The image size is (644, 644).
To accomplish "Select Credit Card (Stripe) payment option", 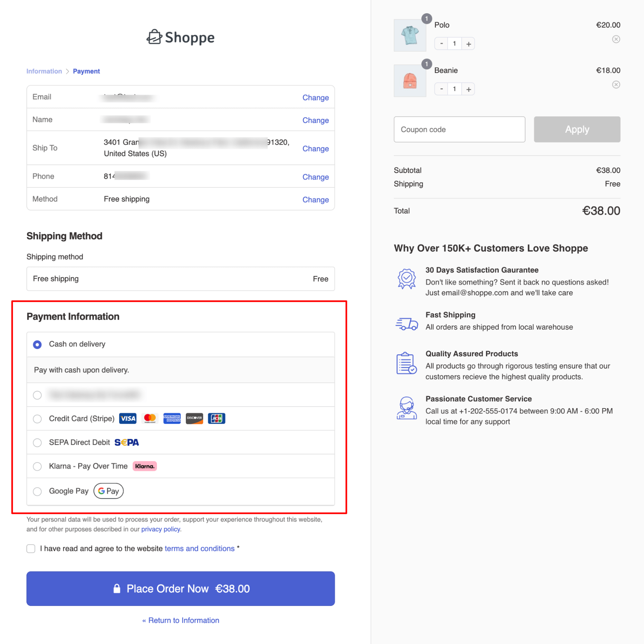I will point(37,419).
